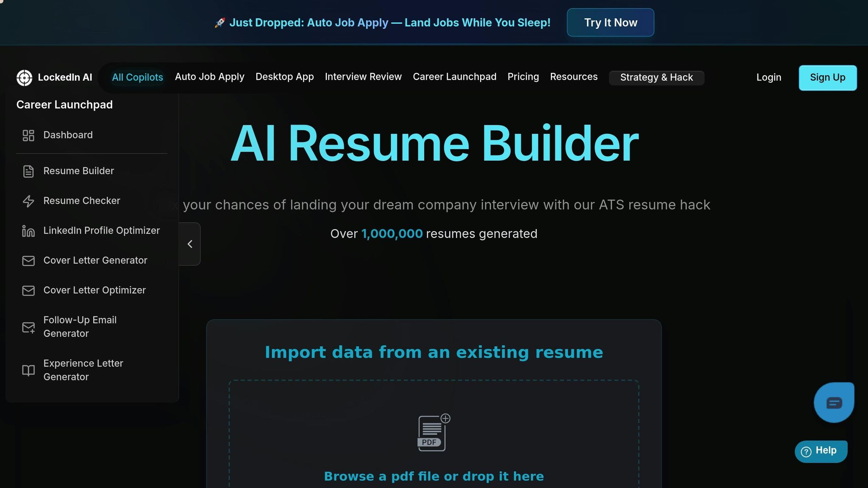Go to Pricing in the navigation
This screenshot has width=868, height=488.
pos(523,77)
